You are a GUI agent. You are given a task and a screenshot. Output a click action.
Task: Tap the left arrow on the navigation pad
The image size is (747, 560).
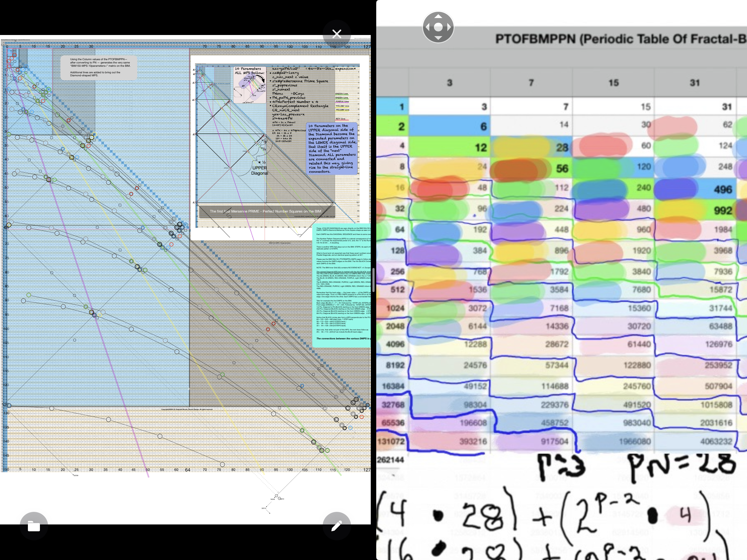pos(427,27)
